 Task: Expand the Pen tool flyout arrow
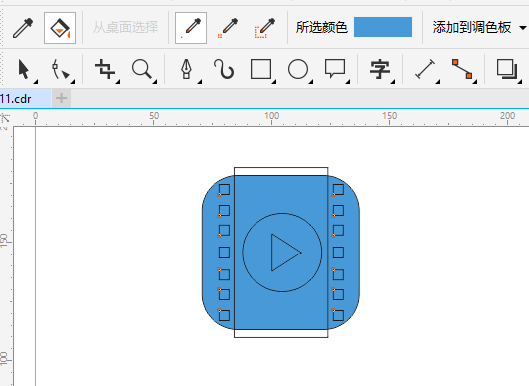click(200, 82)
